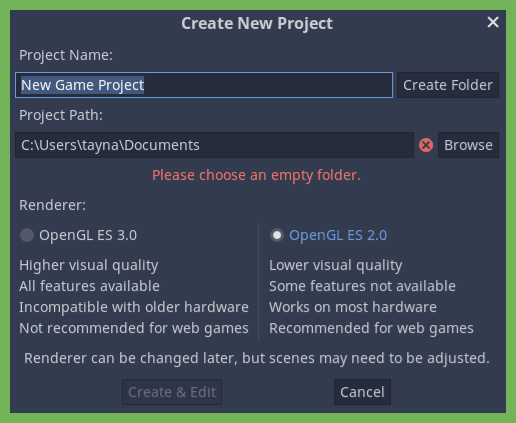Viewport: 516px width, 423px height.
Task: Click the OpenGL ES 3.0 label text
Action: [88, 235]
